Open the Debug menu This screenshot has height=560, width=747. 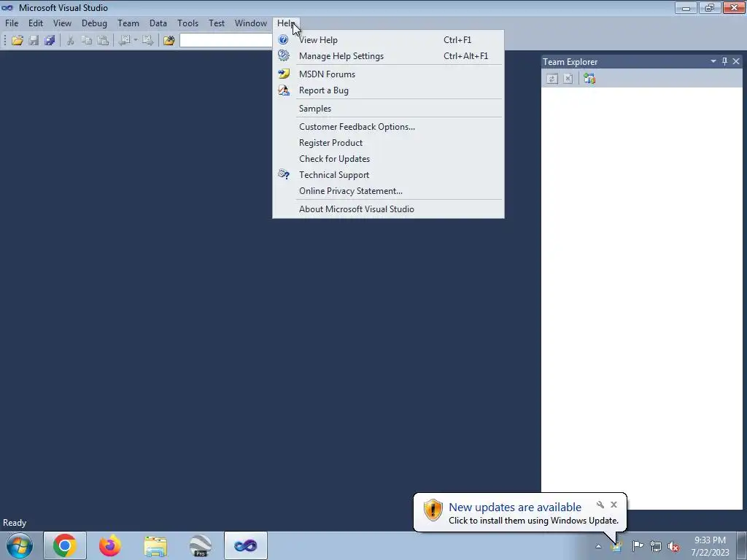click(94, 23)
